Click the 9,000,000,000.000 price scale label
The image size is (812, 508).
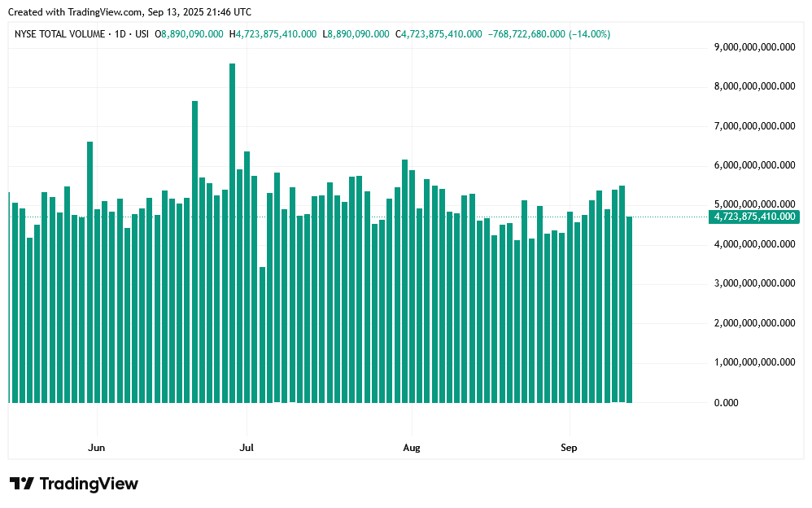[x=754, y=47]
